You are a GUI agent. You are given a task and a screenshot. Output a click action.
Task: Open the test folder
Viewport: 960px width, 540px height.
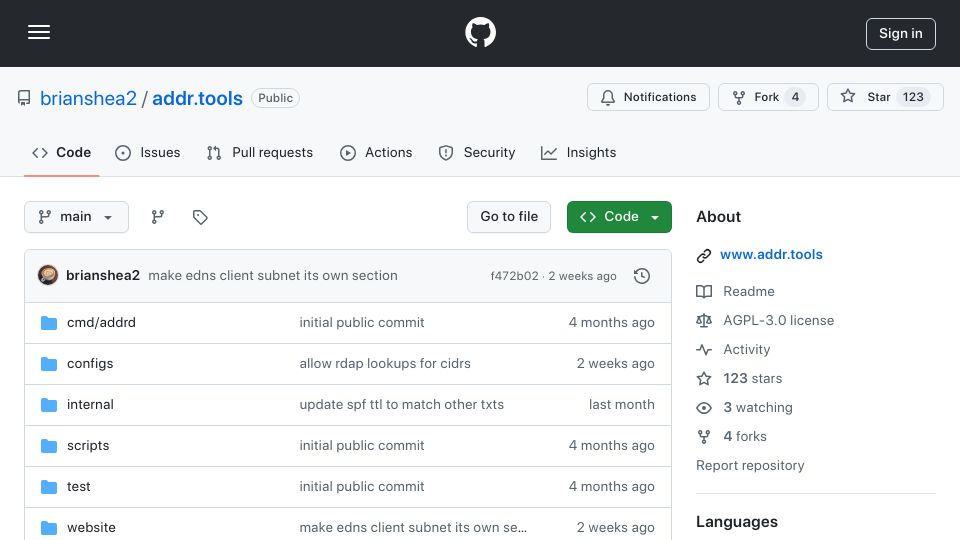click(78, 487)
